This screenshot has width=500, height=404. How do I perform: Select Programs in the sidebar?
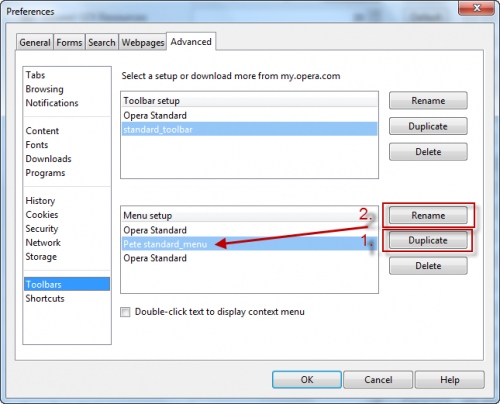coord(67,173)
